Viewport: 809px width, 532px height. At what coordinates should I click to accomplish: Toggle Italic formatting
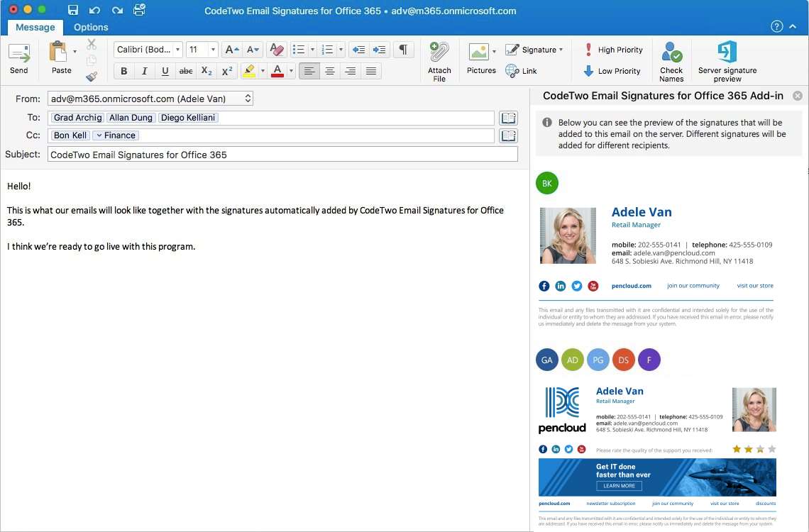[x=145, y=71]
